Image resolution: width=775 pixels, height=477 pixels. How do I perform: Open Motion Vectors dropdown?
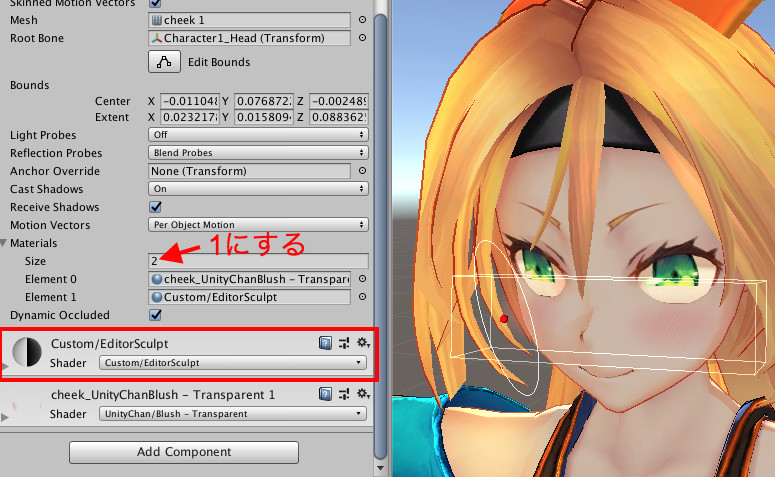coord(258,224)
